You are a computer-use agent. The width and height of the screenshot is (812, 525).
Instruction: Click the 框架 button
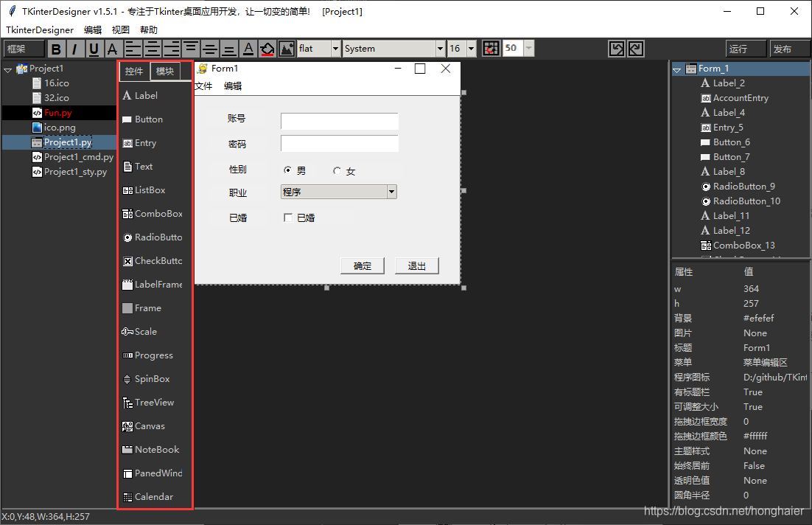point(24,49)
